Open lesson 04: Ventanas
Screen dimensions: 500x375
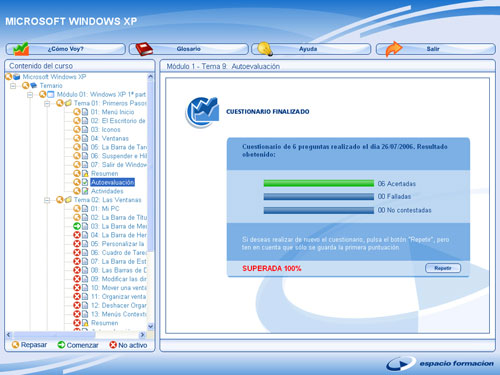coord(110,138)
